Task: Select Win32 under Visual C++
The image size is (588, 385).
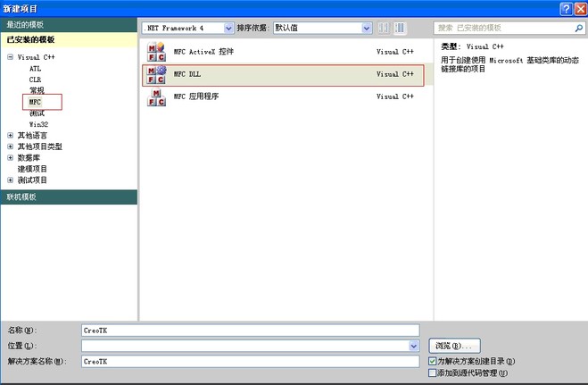Action: point(38,124)
